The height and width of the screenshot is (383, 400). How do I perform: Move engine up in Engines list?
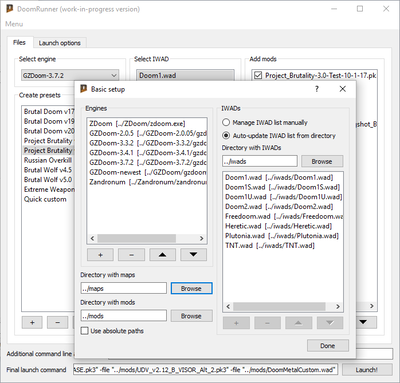162,255
